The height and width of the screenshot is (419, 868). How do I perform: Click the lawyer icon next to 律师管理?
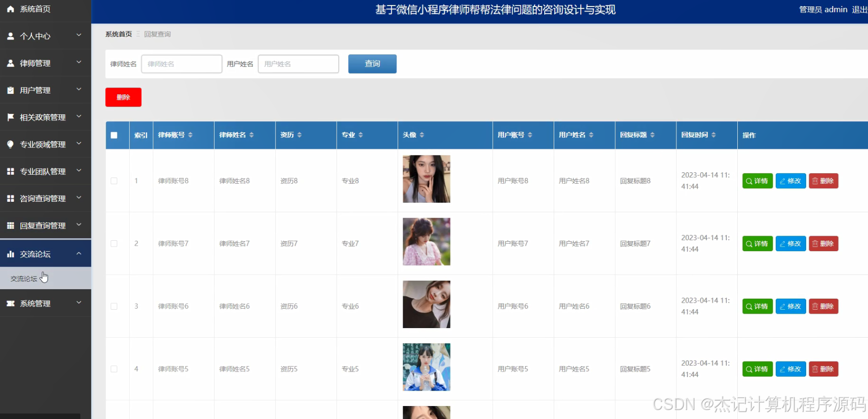(x=10, y=63)
